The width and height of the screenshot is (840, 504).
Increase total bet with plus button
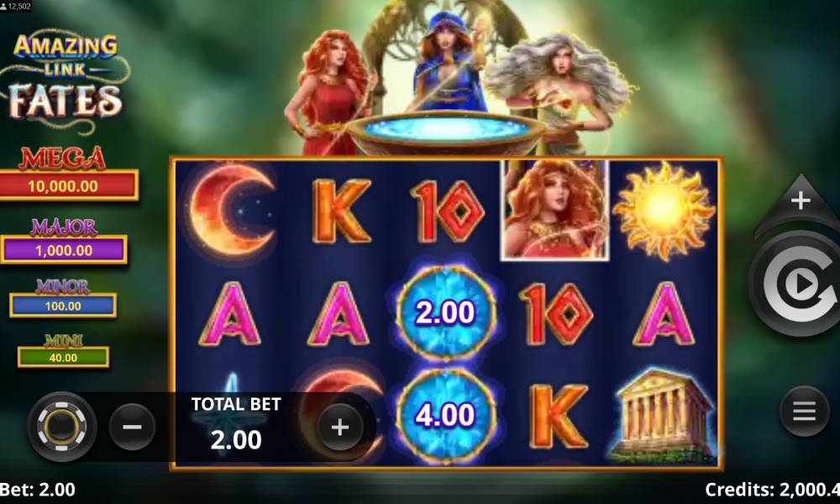pyautogui.click(x=339, y=427)
